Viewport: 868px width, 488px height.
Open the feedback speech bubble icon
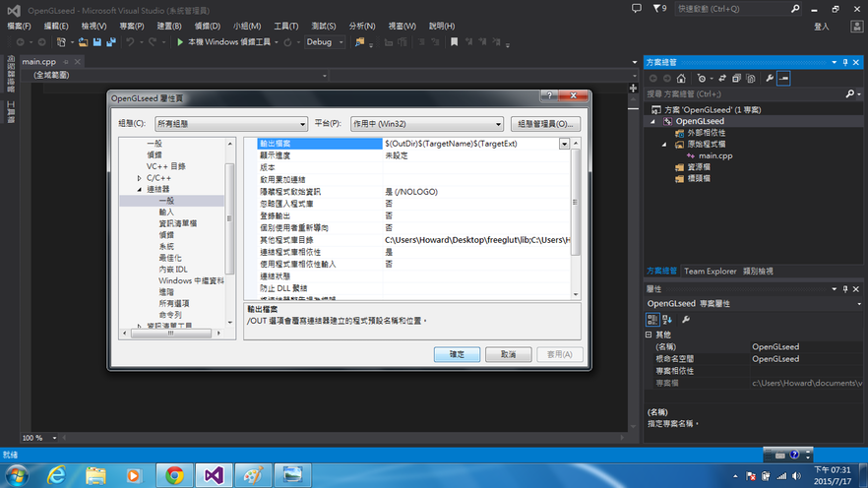pos(637,9)
